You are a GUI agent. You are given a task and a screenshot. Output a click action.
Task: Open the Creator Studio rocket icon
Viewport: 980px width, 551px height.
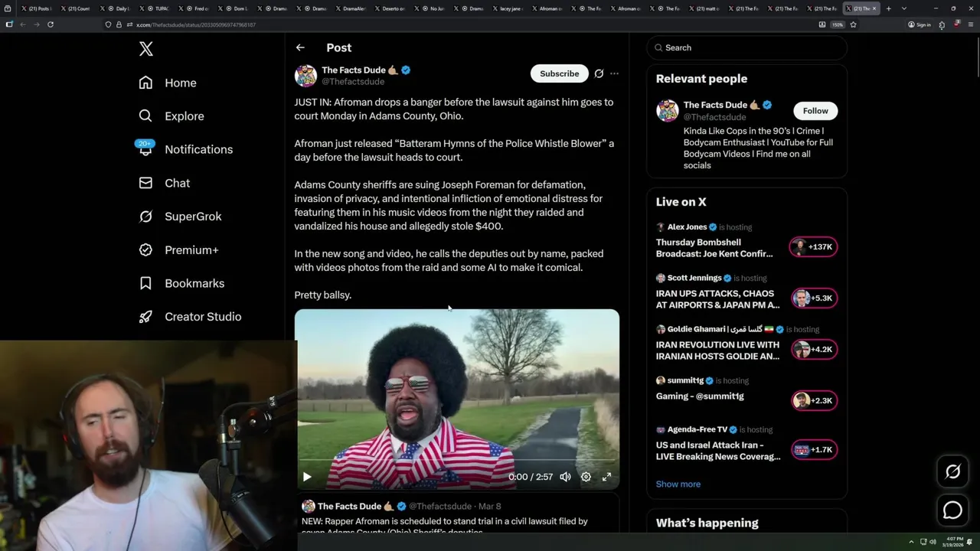[145, 317]
